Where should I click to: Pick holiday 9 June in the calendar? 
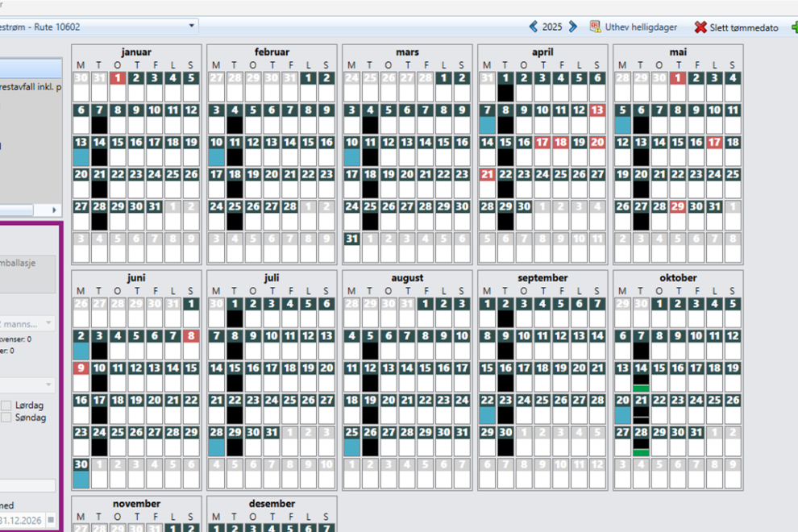point(81,376)
